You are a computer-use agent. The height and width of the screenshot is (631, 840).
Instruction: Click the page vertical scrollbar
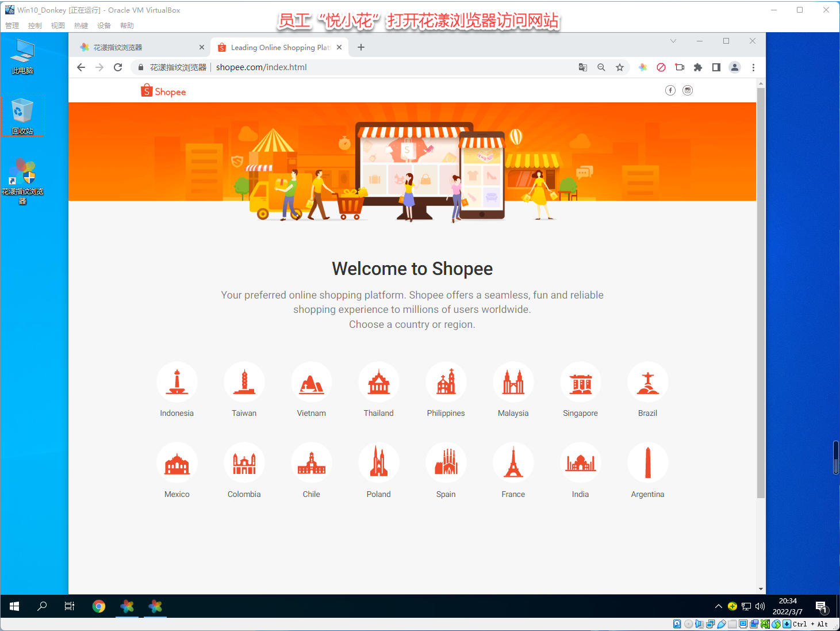point(761,293)
